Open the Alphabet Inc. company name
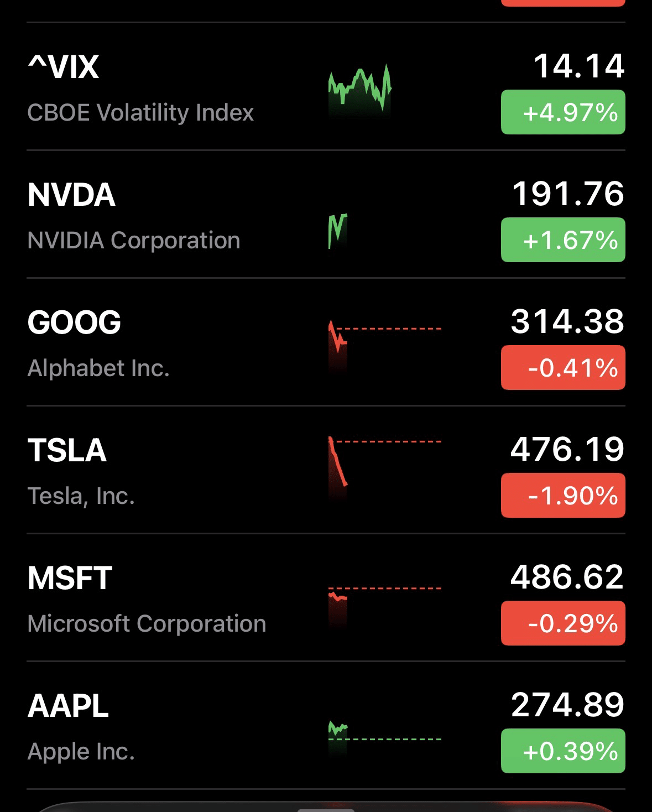This screenshot has height=812, width=652. point(98,368)
